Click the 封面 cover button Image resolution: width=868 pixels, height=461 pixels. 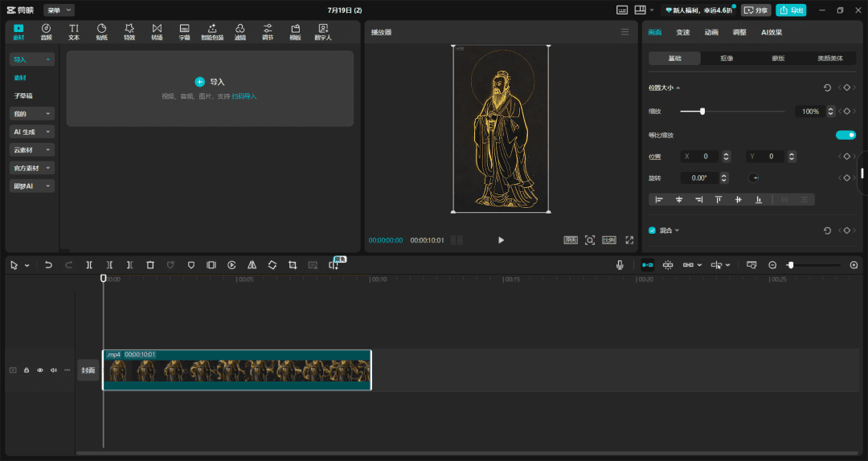point(88,370)
